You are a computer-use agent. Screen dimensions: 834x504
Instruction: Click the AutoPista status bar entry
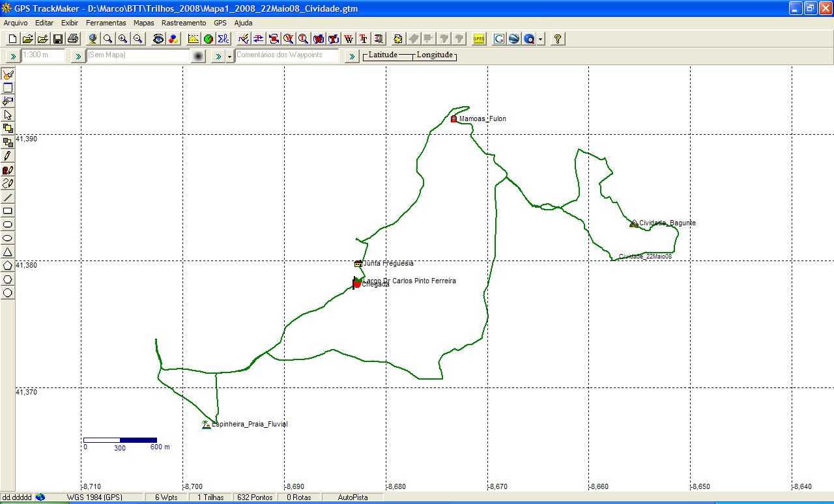click(x=352, y=497)
